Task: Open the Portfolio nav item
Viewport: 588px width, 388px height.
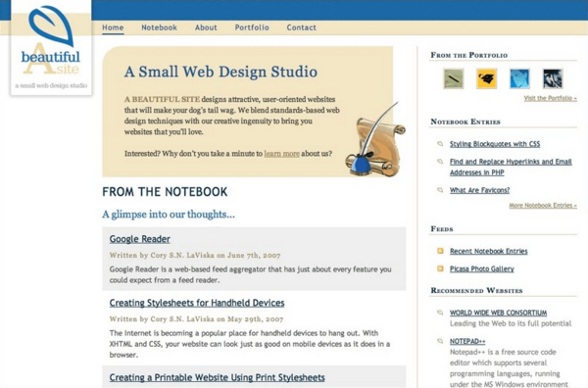Action: click(x=252, y=27)
